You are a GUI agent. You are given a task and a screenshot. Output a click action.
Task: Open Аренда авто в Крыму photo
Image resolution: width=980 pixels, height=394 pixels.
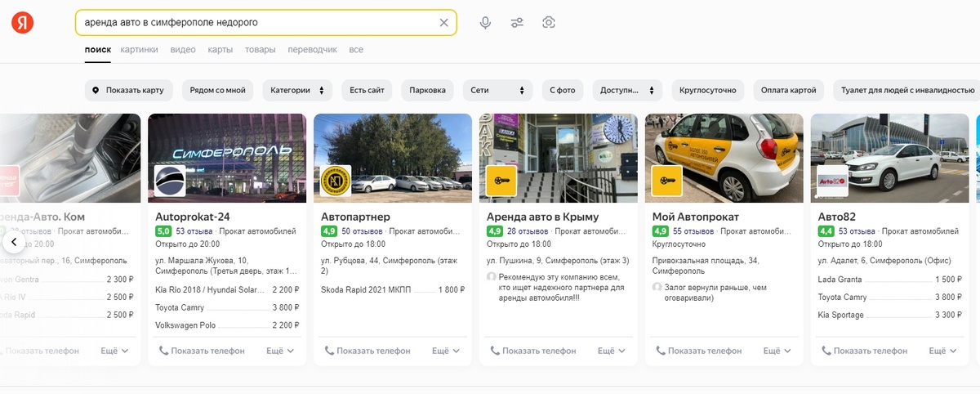click(559, 158)
